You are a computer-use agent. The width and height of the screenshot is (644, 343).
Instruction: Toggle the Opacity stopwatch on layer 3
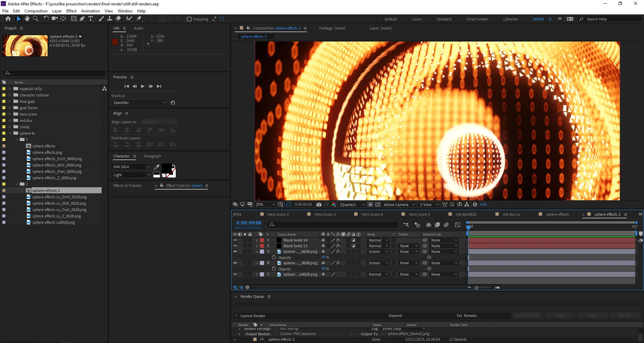(274, 258)
